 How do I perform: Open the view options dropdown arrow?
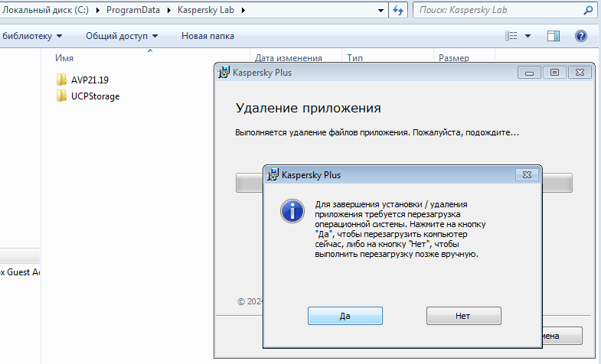click(528, 36)
